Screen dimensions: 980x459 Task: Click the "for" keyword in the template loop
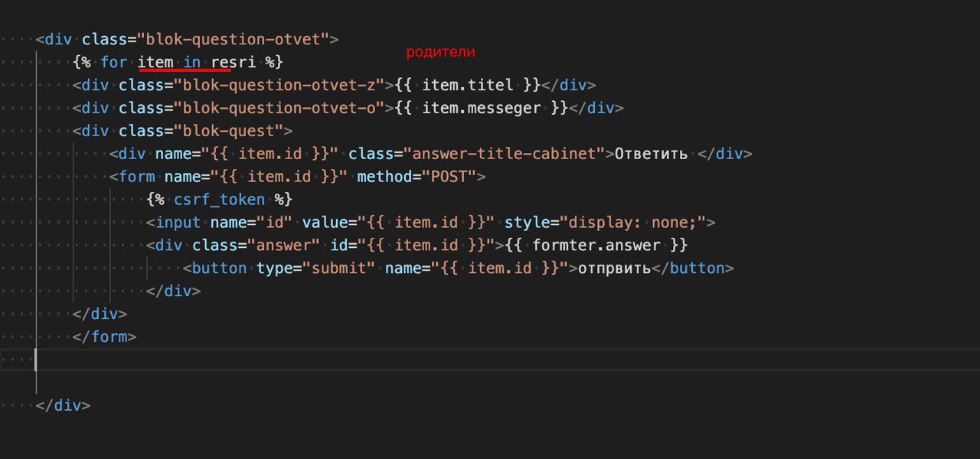click(x=114, y=62)
